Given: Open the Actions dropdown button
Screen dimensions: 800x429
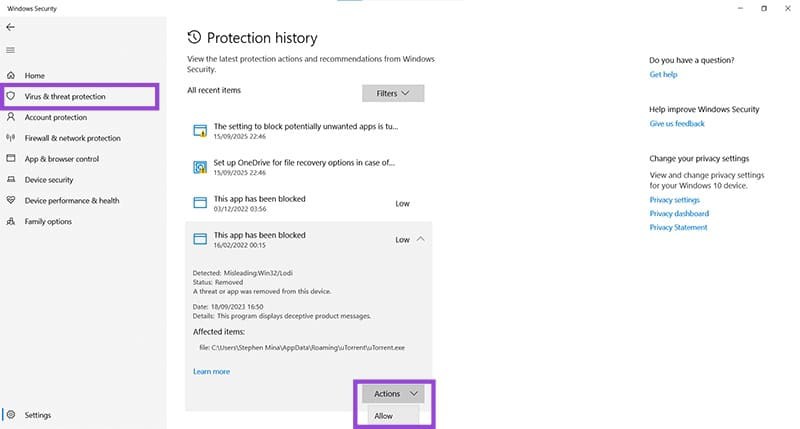Looking at the screenshot, I should pos(393,394).
